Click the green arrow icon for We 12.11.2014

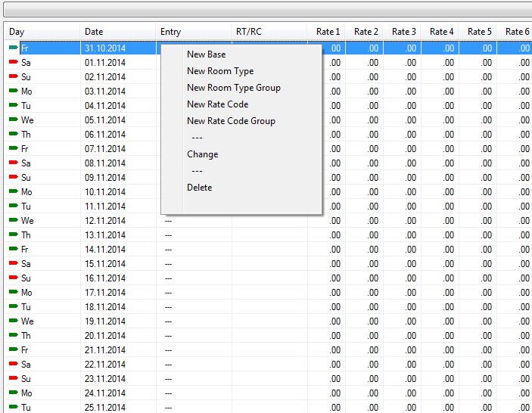point(14,221)
